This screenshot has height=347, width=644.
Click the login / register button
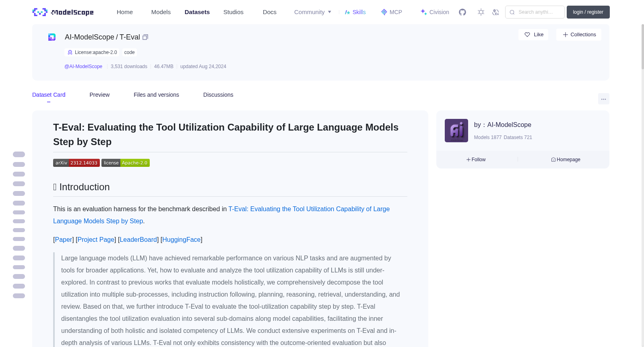pyautogui.click(x=588, y=12)
